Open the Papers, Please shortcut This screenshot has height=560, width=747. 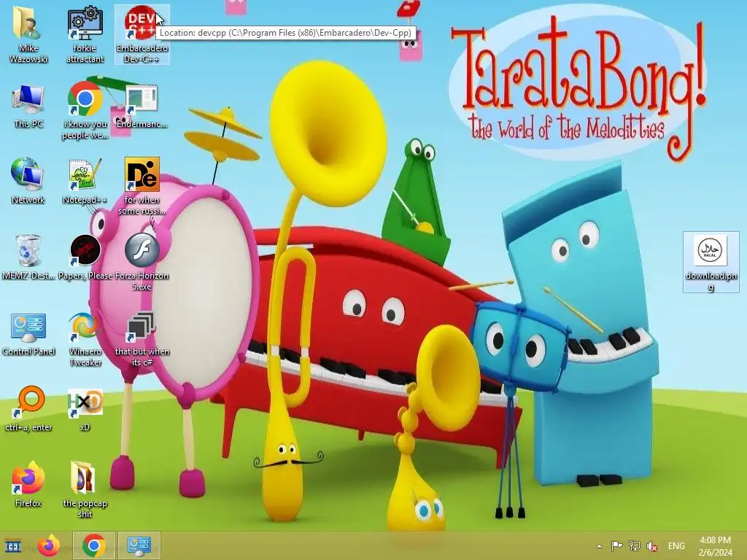(x=85, y=257)
